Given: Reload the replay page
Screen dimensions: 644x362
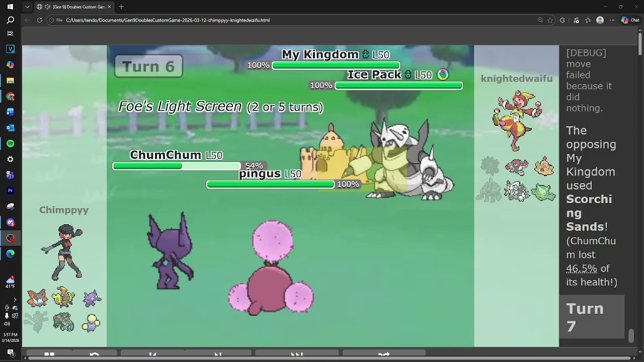Looking at the screenshot, I should 39,20.
